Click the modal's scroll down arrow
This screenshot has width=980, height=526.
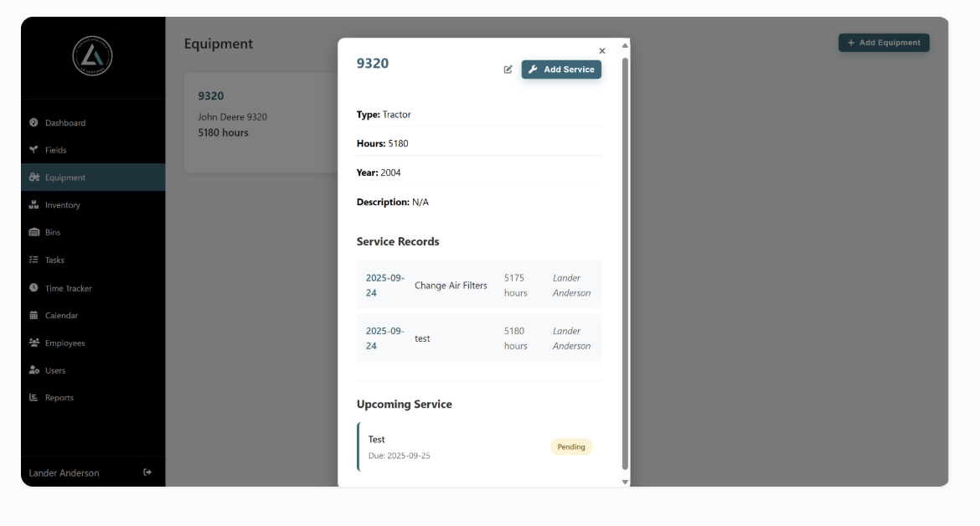pyautogui.click(x=625, y=482)
